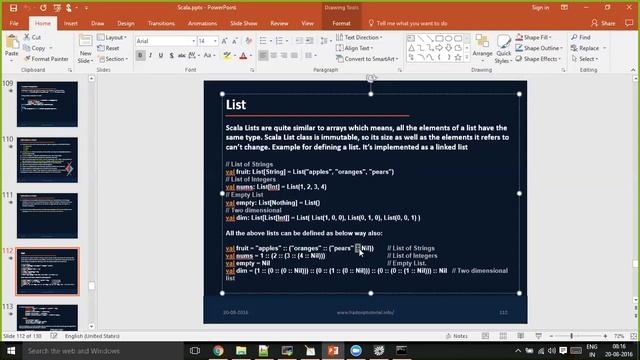
Task: Toggle justify text alignment
Action: (x=294, y=56)
